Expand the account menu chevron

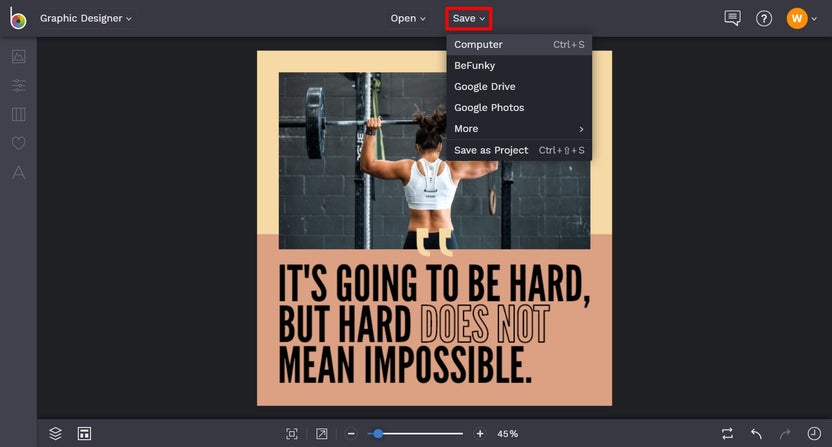coord(814,19)
